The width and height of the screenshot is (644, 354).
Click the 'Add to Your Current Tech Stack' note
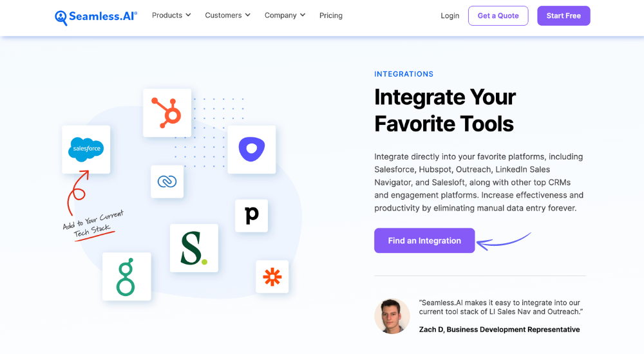point(93,225)
